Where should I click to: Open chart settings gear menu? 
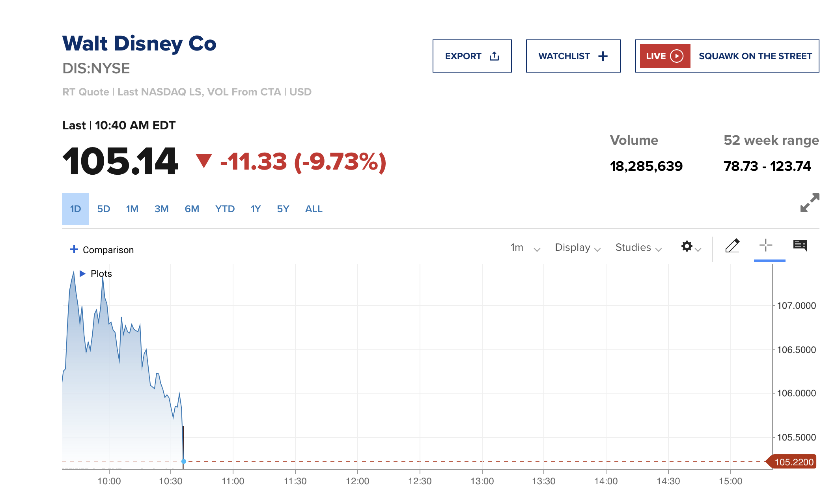687,246
